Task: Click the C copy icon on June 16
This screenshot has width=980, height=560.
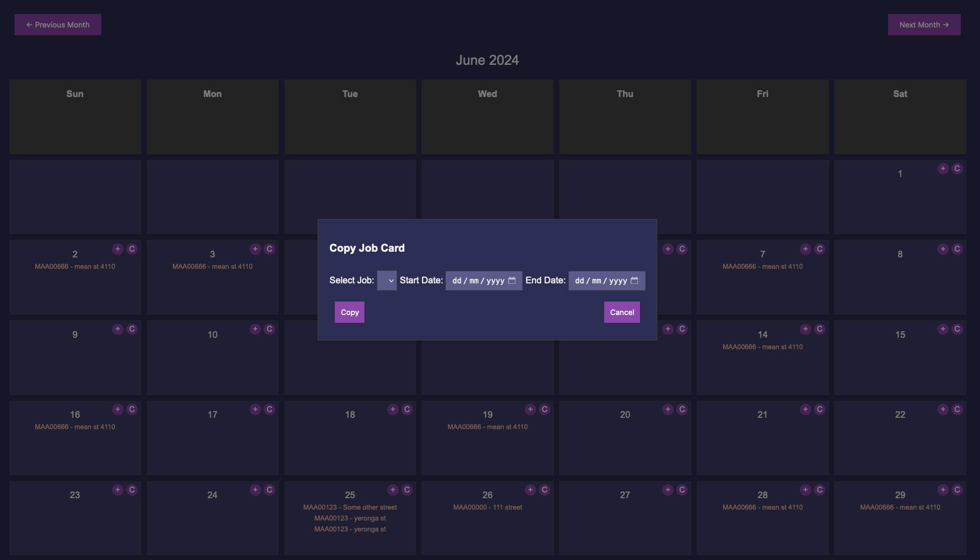Action: click(x=132, y=409)
